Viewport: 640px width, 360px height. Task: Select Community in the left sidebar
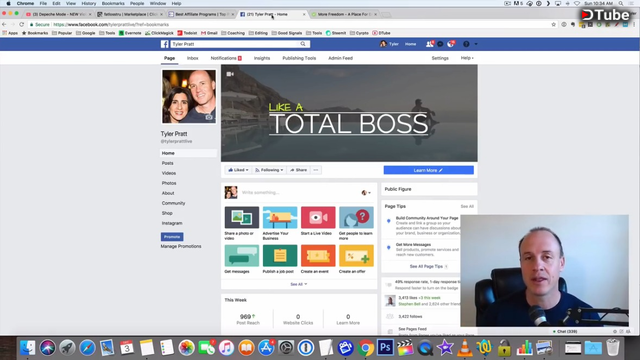(x=173, y=203)
